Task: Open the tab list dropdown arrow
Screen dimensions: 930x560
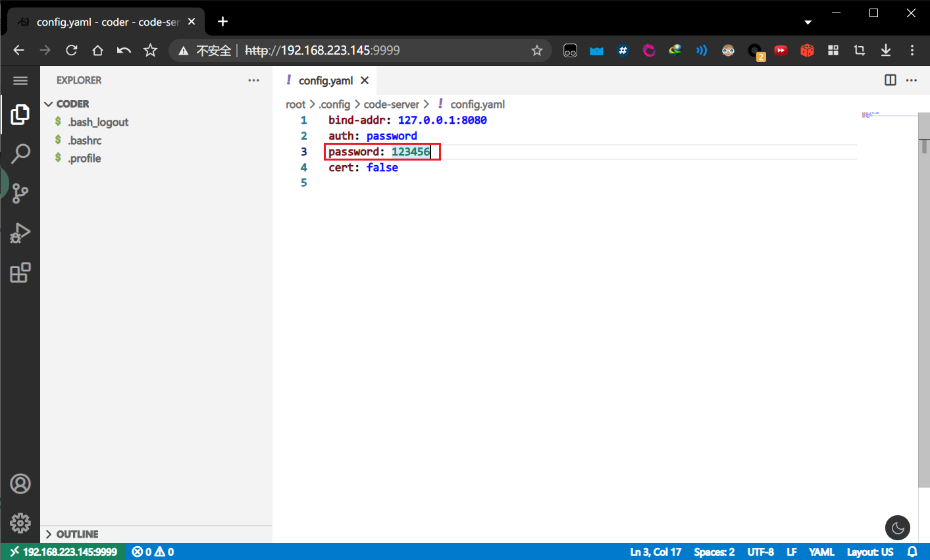Action: point(808,22)
